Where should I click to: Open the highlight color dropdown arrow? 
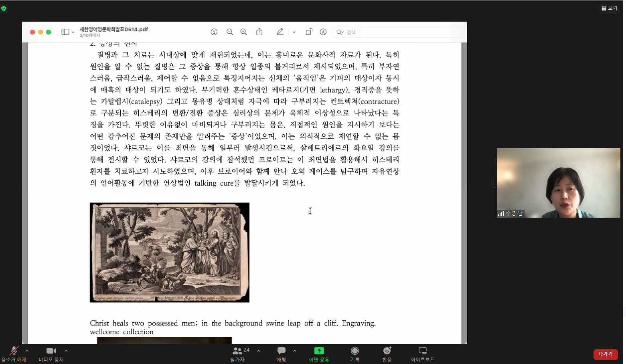tap(294, 32)
